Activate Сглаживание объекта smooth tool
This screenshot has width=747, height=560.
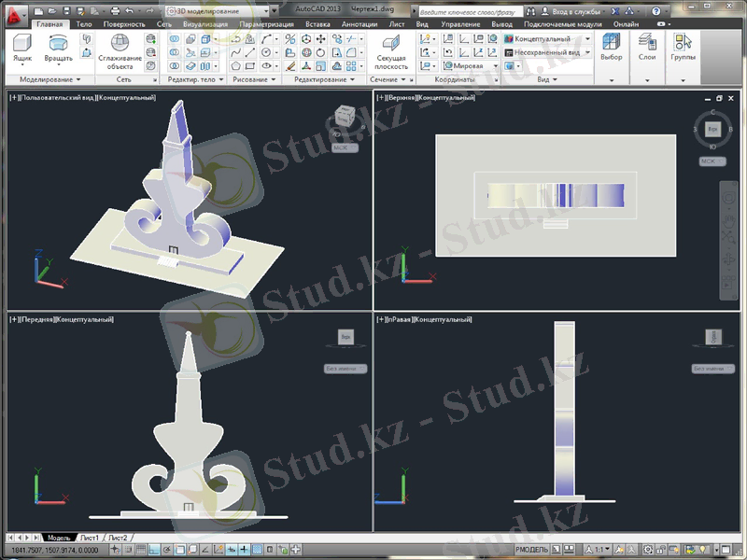pos(120,52)
